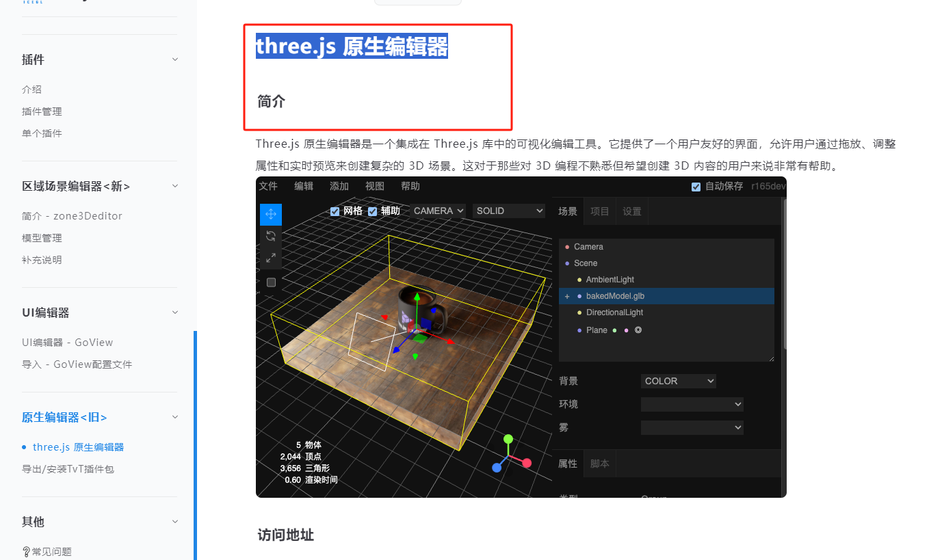This screenshot has height=560, width=929.
Task: Open the 单个插件 sidebar link
Action: pyautogui.click(x=42, y=133)
